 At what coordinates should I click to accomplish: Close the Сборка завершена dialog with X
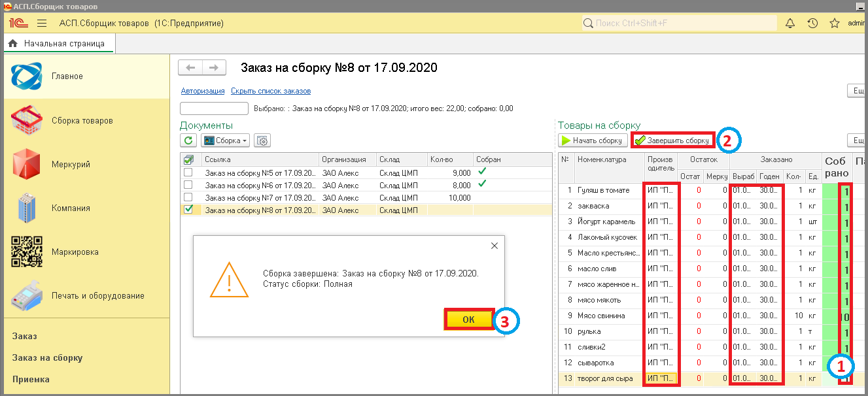495,246
